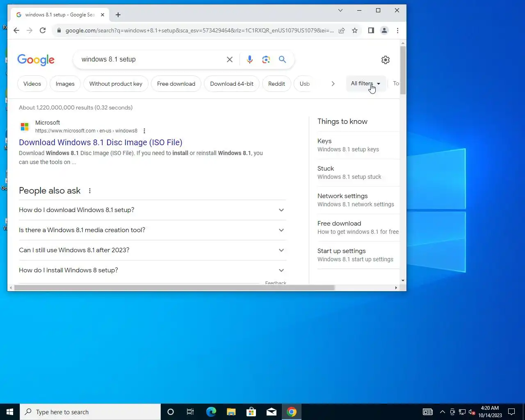This screenshot has height=420, width=525.
Task: Expand "Is there a Windows 8.1 media creation tool?"
Action: tap(153, 230)
